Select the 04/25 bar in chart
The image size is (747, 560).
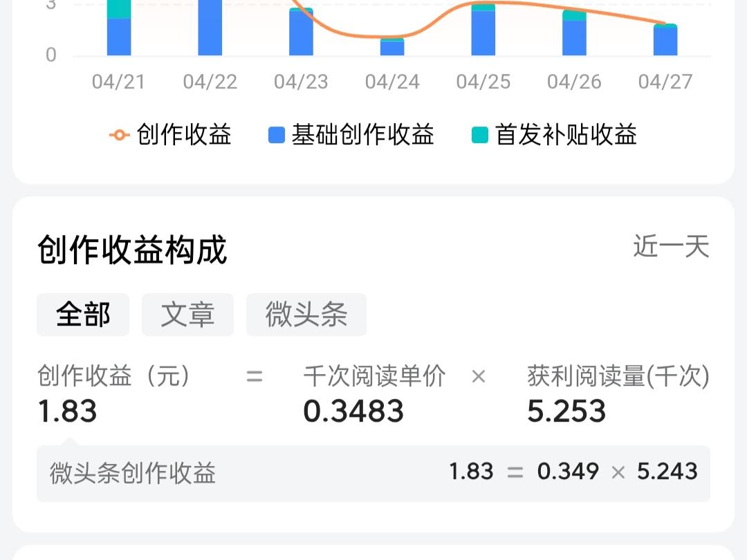[x=483, y=30]
